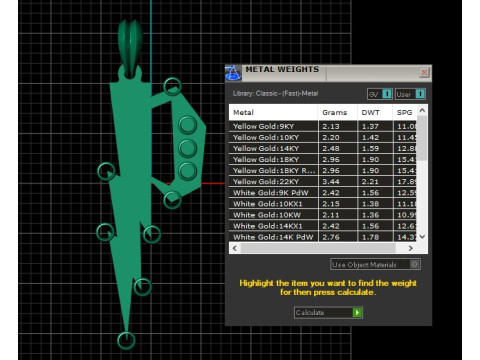This screenshot has height=360, width=480.
Task: Click the horizontal scrollbar thumb
Action: tap(318, 248)
